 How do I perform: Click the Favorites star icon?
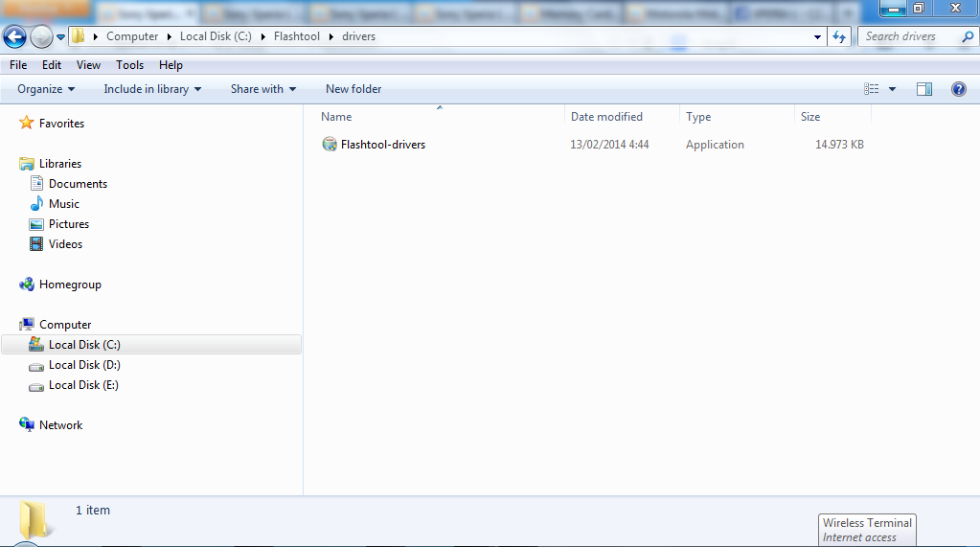[x=26, y=123]
